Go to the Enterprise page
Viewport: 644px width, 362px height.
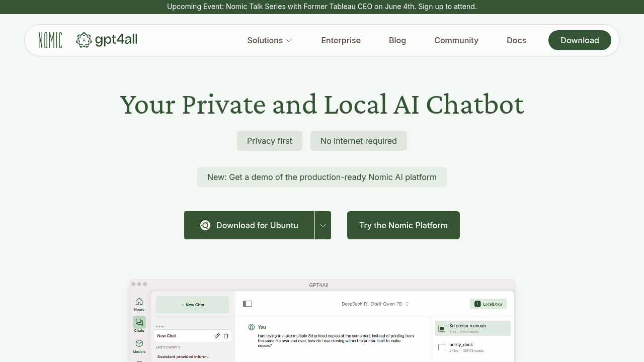tap(341, 40)
